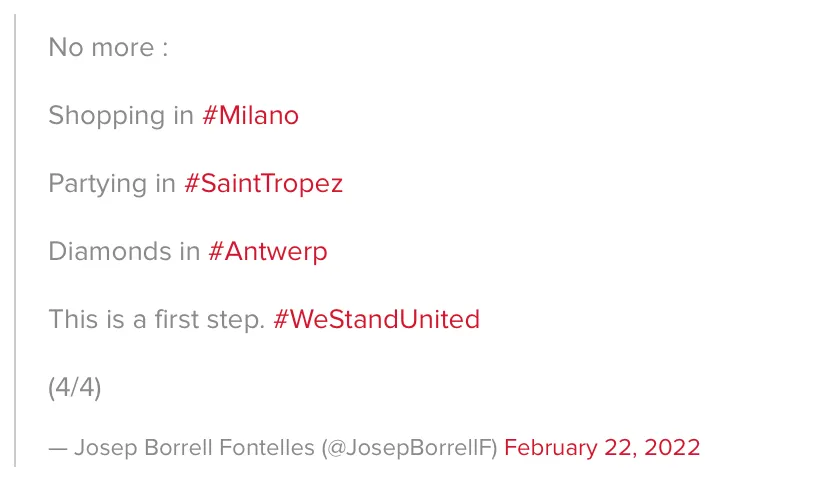Click the (4/4) thread counter
The width and height of the screenshot is (838, 496).
75,387
